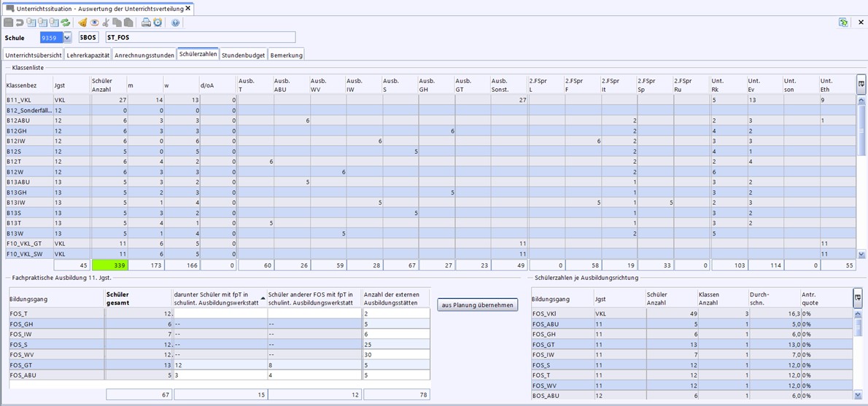868x406 pixels.
Task: Open the Klassenliste column chooser button
Action: (861, 84)
